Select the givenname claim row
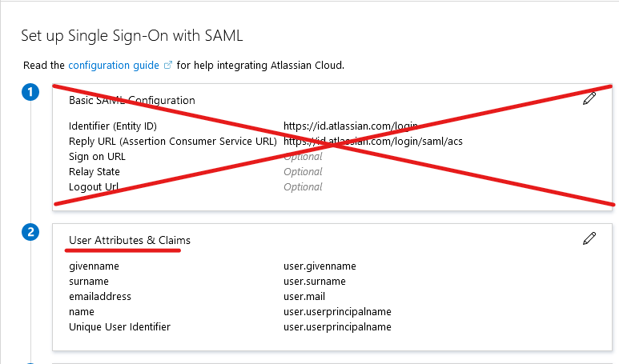The width and height of the screenshot is (619, 364). [x=94, y=266]
